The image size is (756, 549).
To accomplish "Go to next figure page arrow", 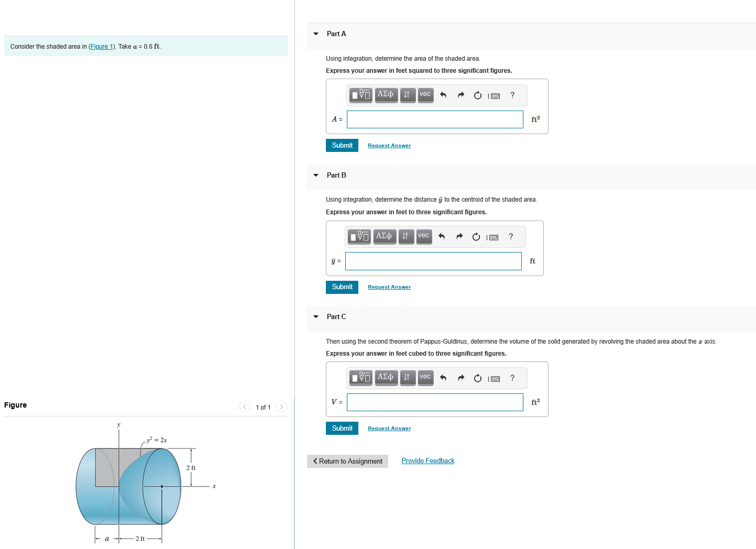I will (x=281, y=406).
